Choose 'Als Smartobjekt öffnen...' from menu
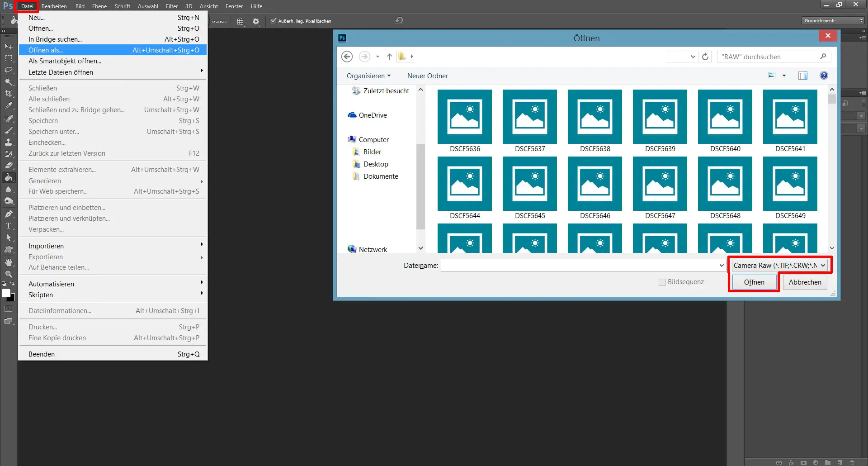868x466 pixels. (65, 61)
